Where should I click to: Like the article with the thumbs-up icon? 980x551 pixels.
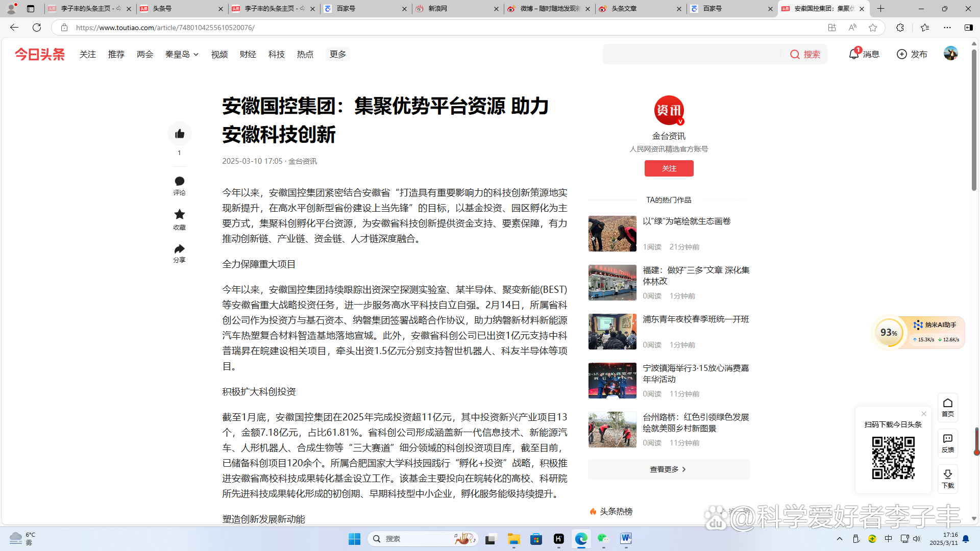(x=179, y=134)
